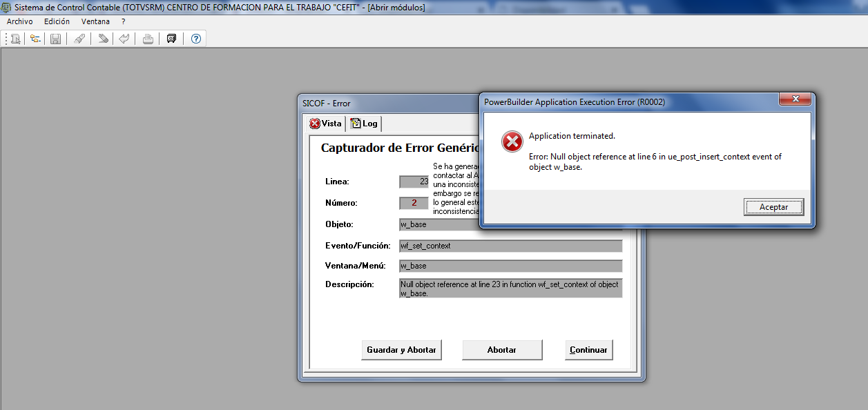This screenshot has height=410, width=868.
Task: Click the 'Descripción:' label
Action: click(x=349, y=284)
